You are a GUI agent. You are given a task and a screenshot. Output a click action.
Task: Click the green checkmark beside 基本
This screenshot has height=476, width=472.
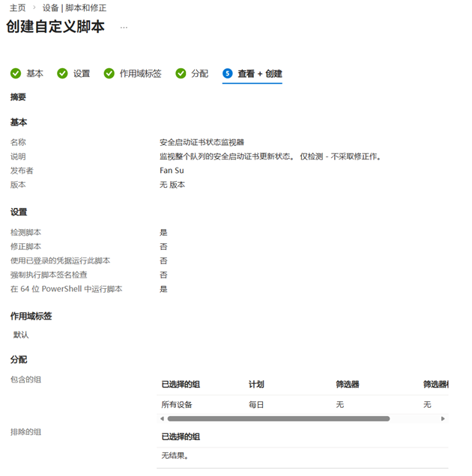click(x=15, y=73)
